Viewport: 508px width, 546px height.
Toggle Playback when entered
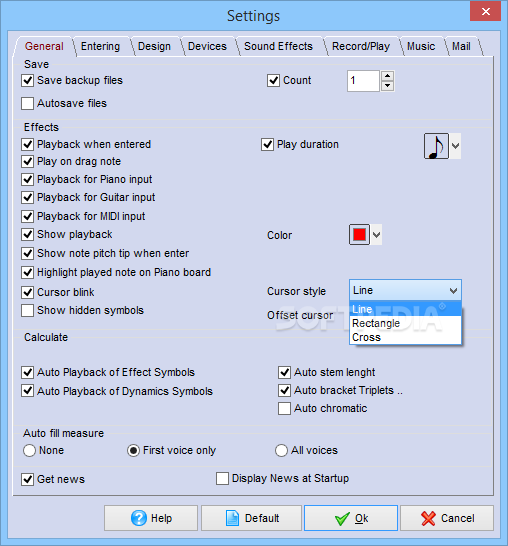[28, 144]
